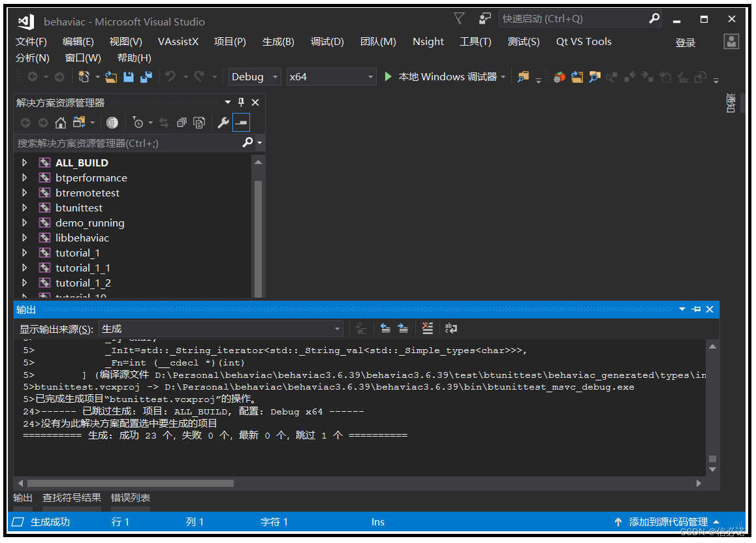Click Go to Previous Message icon in output
This screenshot has height=543, width=756.
[385, 328]
